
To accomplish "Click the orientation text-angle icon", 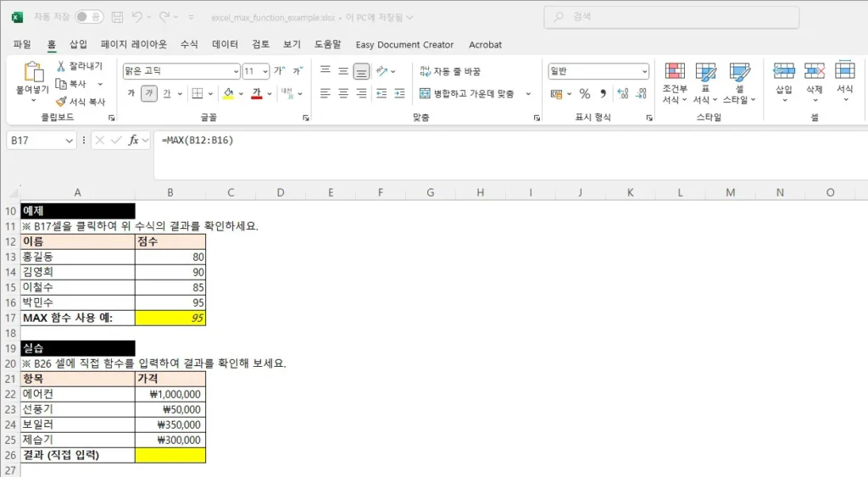I will pos(381,71).
